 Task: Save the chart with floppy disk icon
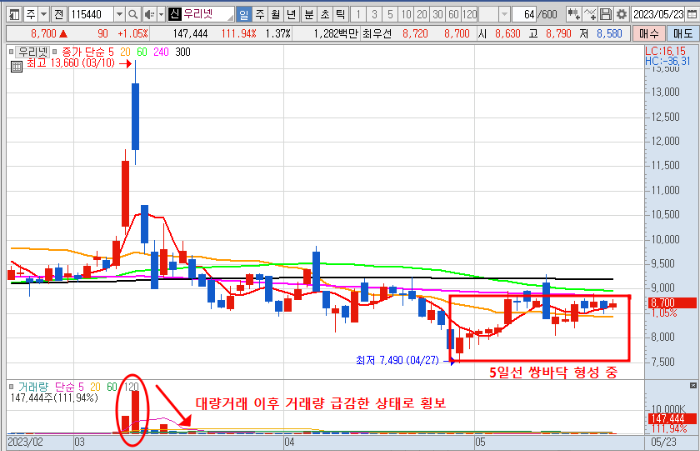click(605, 15)
